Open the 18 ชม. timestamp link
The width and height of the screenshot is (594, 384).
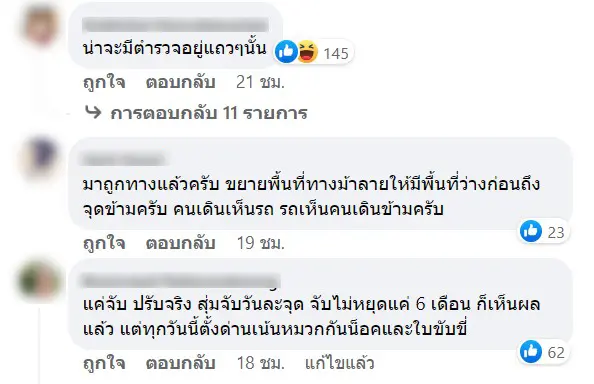pos(261,363)
